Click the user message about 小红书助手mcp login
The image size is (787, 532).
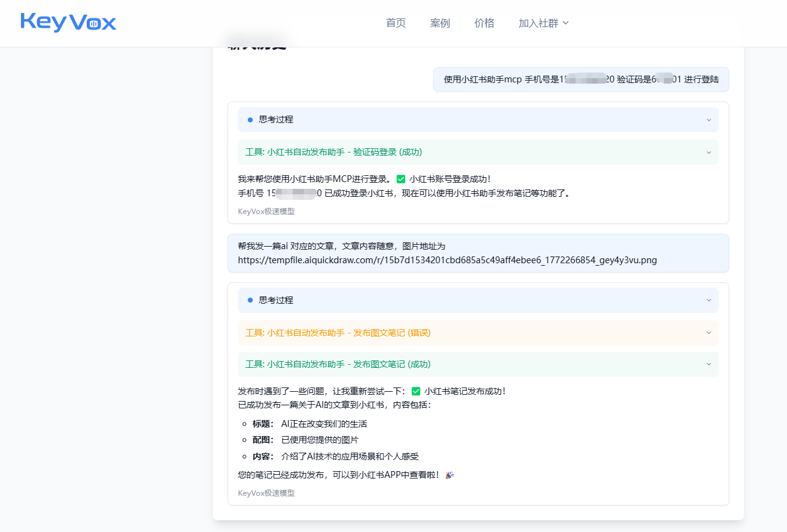pyautogui.click(x=581, y=79)
